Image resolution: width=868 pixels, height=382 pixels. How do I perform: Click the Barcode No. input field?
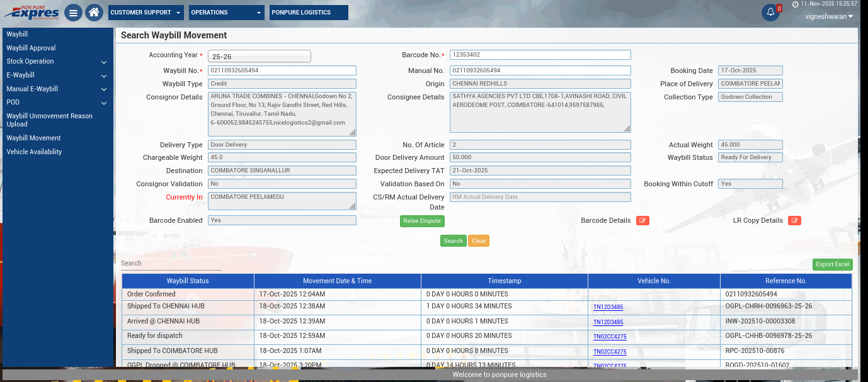click(x=540, y=55)
